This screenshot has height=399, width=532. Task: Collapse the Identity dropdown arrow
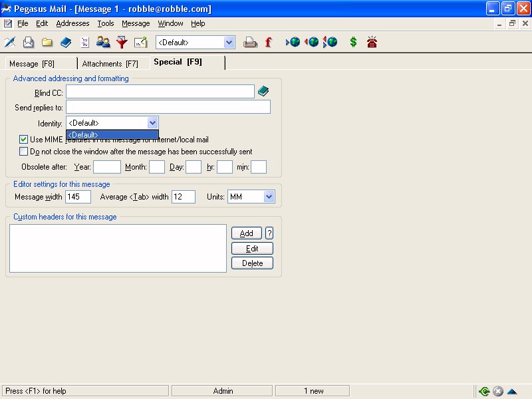(153, 123)
